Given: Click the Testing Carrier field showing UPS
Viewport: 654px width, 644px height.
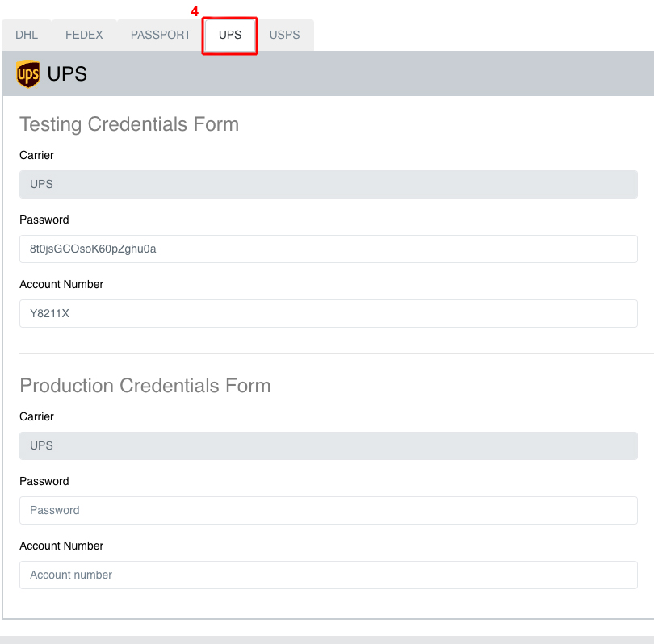Looking at the screenshot, I should [329, 184].
